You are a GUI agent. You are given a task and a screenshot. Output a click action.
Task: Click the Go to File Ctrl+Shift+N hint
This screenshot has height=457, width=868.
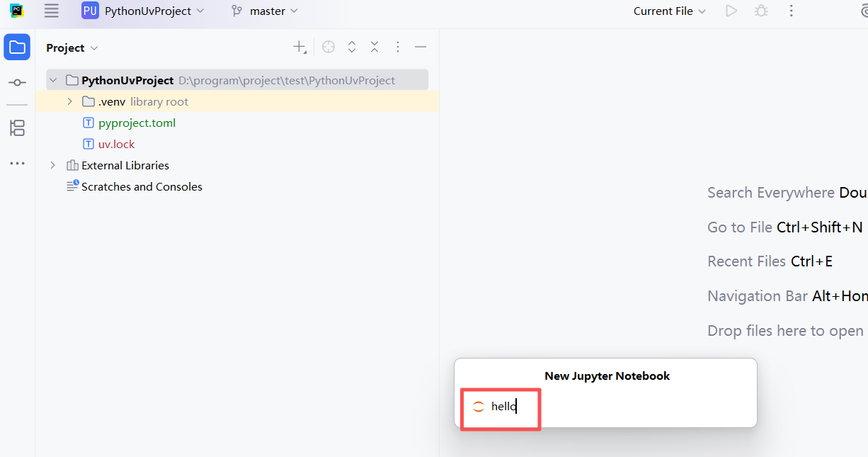(785, 227)
